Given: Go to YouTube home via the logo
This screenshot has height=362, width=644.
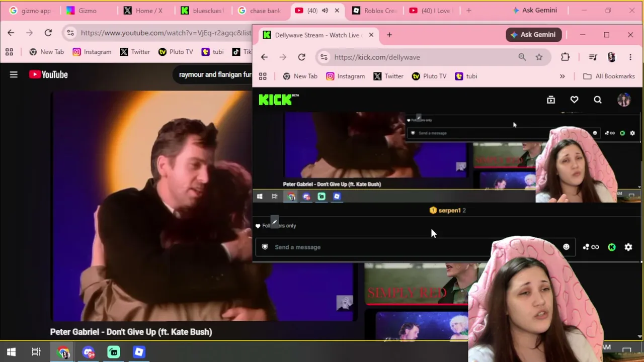Looking at the screenshot, I should point(48,75).
